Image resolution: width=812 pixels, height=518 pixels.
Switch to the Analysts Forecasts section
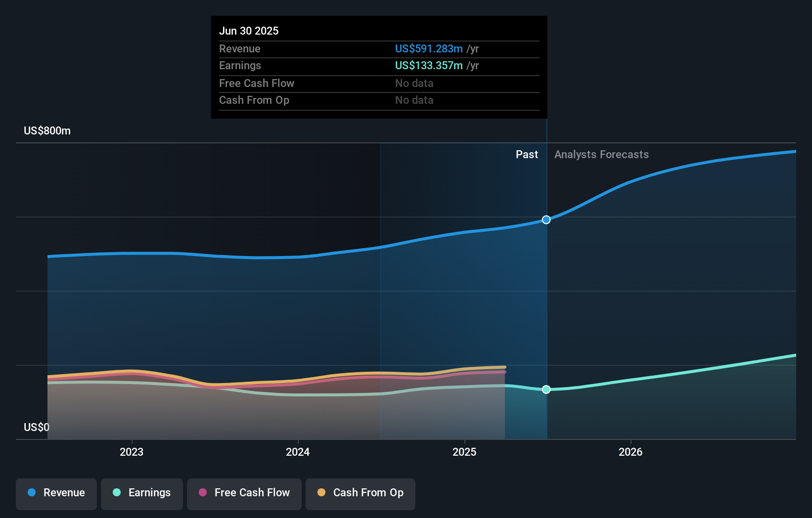tap(601, 154)
